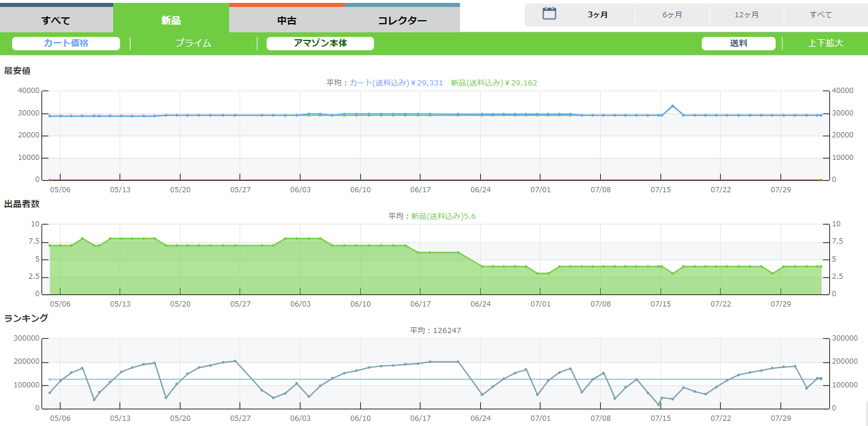Choose the 6ヶ月 time range
The image size is (868, 426).
point(672,15)
